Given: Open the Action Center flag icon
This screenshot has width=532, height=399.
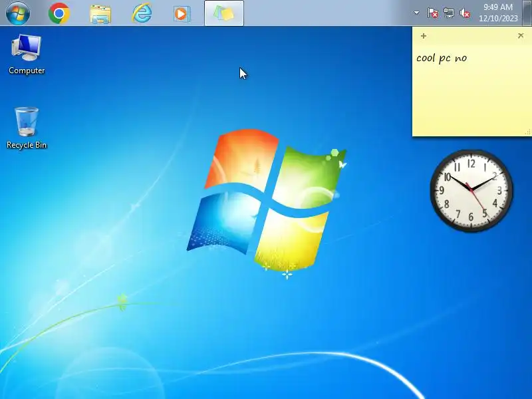Looking at the screenshot, I should [x=432, y=13].
